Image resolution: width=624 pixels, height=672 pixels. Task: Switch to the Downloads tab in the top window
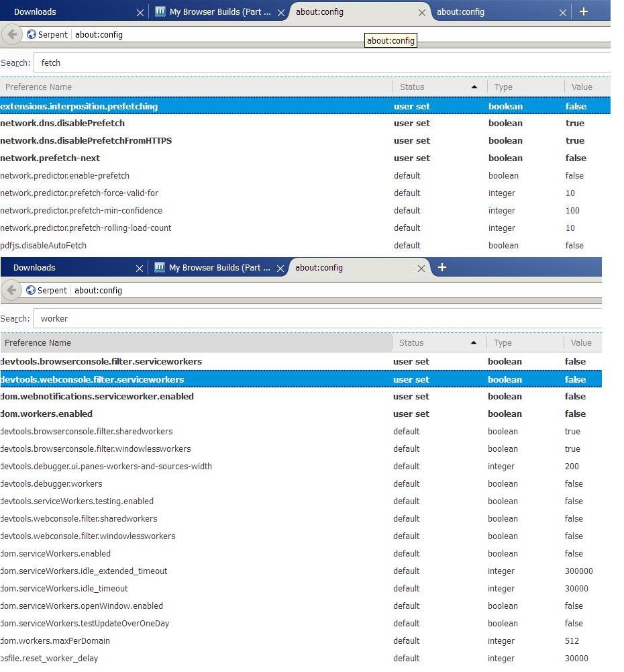click(x=74, y=11)
